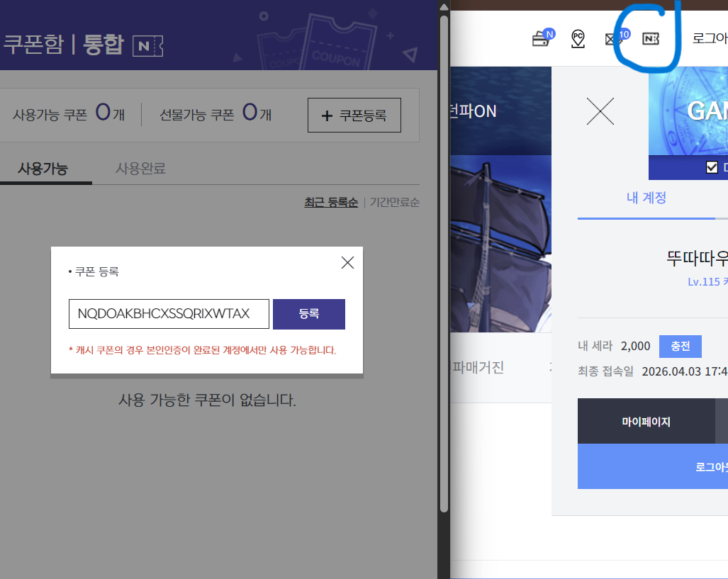This screenshot has width=728, height=579.
Task: Sort coupons by 기간만료순
Action: (395, 203)
